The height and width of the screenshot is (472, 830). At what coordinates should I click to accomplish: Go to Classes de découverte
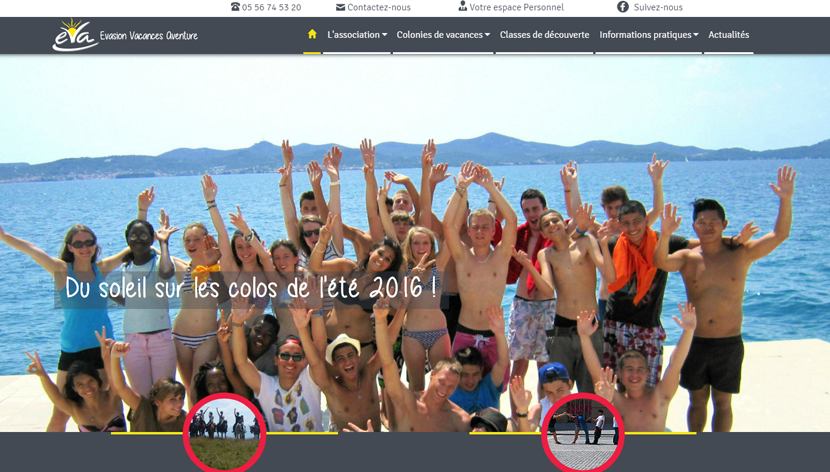[x=544, y=35]
